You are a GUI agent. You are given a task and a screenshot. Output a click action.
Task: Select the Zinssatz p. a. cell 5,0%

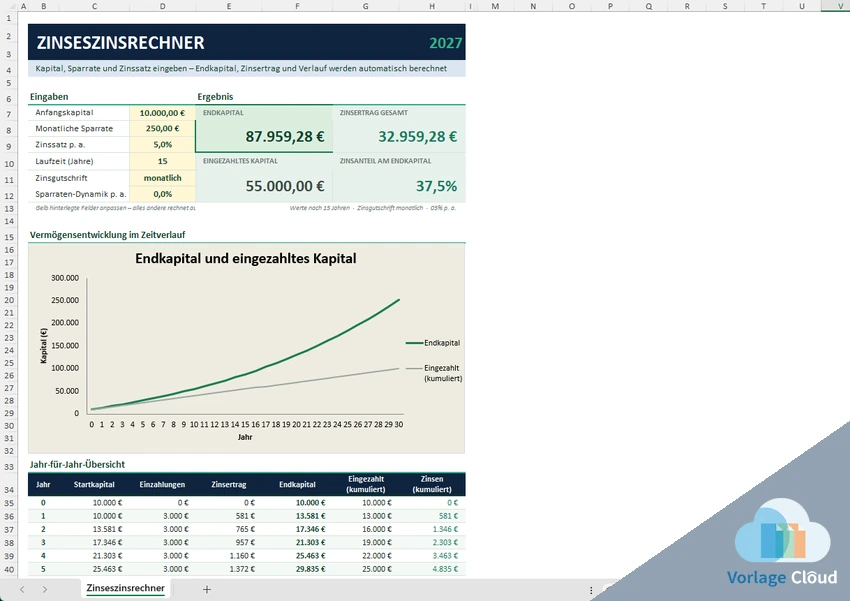pos(162,145)
